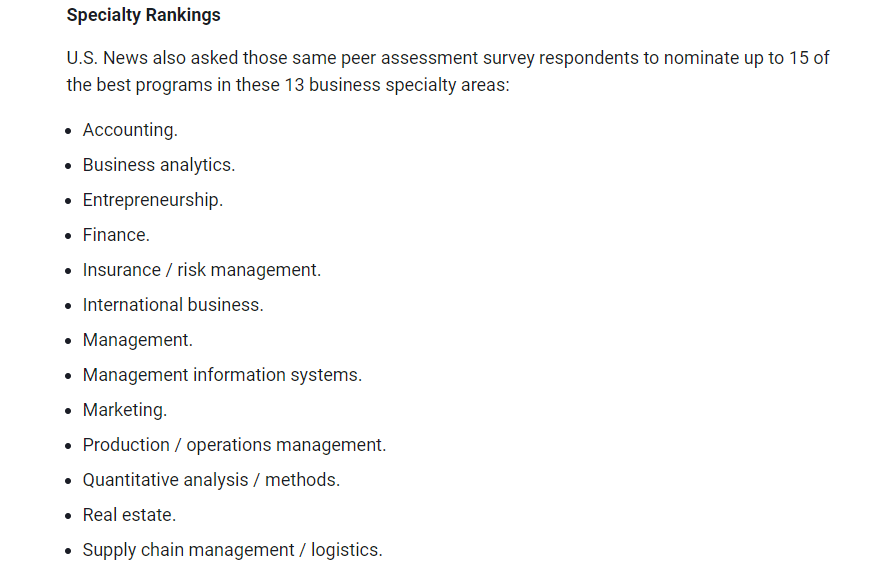The height and width of the screenshot is (569, 870).
Task: Click the bullet beside Marketing
Action: 68,411
